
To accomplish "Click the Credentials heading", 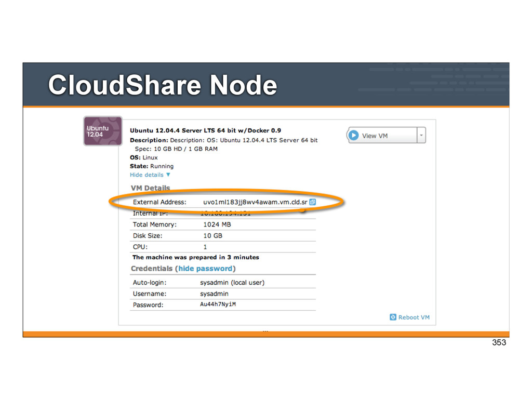I will click(x=152, y=269).
